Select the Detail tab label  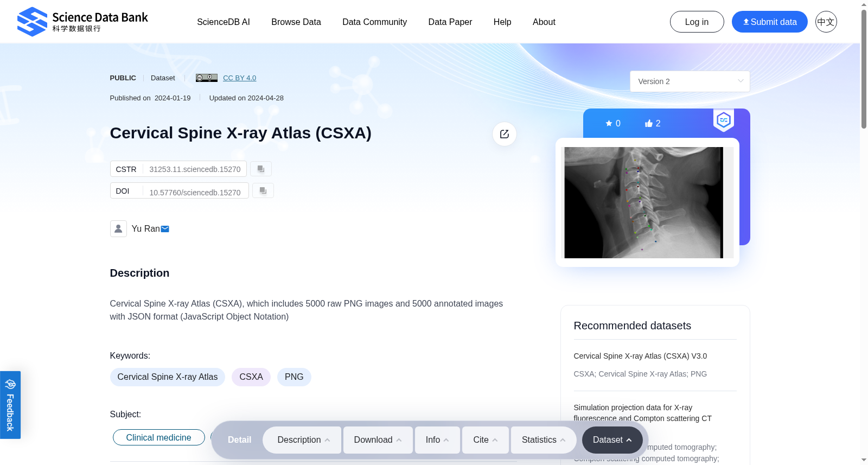click(239, 440)
